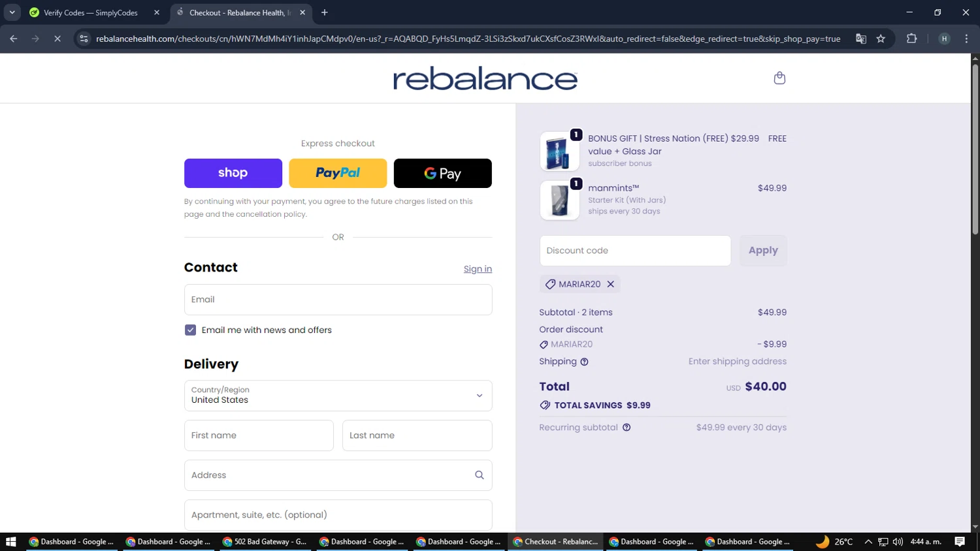980x551 pixels.
Task: Click the MARIAR20 tag icon in discount chip
Action: (550, 284)
